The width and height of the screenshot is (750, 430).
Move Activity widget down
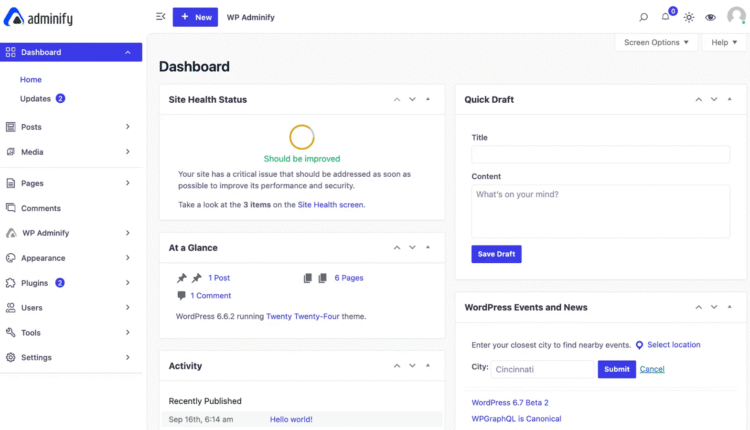[x=412, y=366]
